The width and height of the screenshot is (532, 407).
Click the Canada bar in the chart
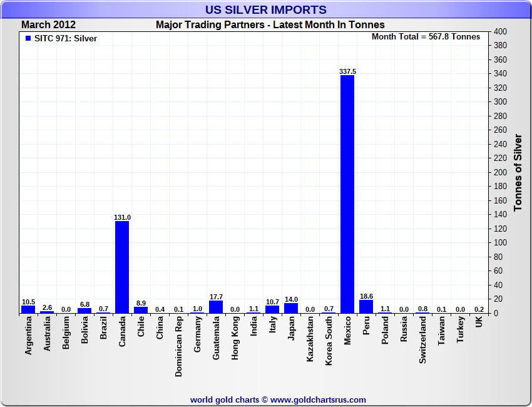122,266
